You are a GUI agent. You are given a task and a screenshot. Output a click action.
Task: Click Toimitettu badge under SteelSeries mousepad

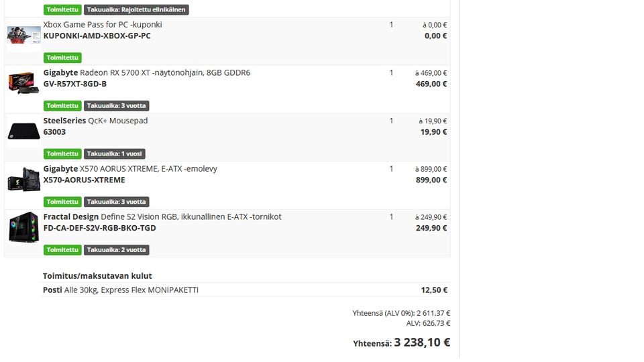[62, 154]
